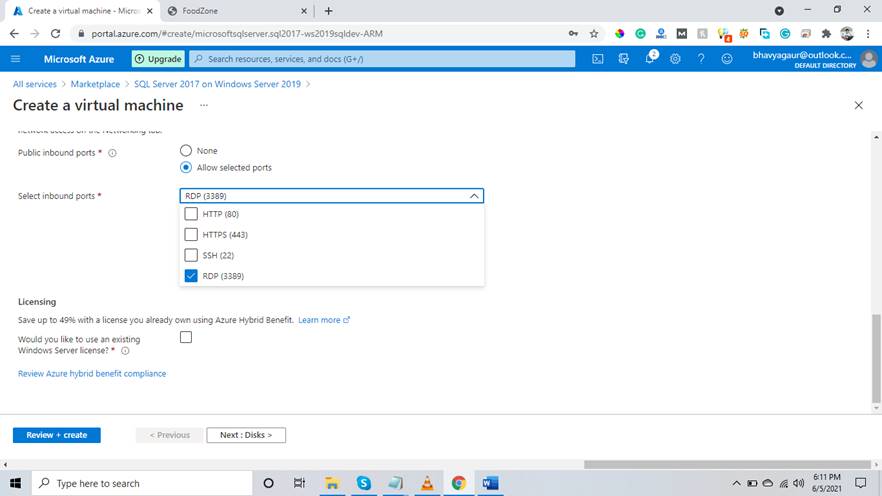Close the FoodZone tab
Screen dimensions: 882x496
304,11
